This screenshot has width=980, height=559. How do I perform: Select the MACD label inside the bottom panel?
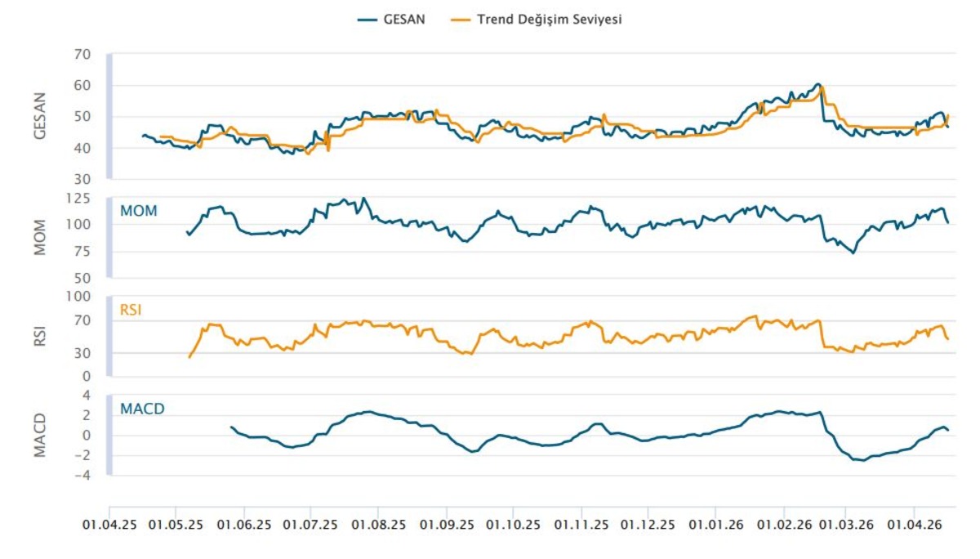point(142,408)
